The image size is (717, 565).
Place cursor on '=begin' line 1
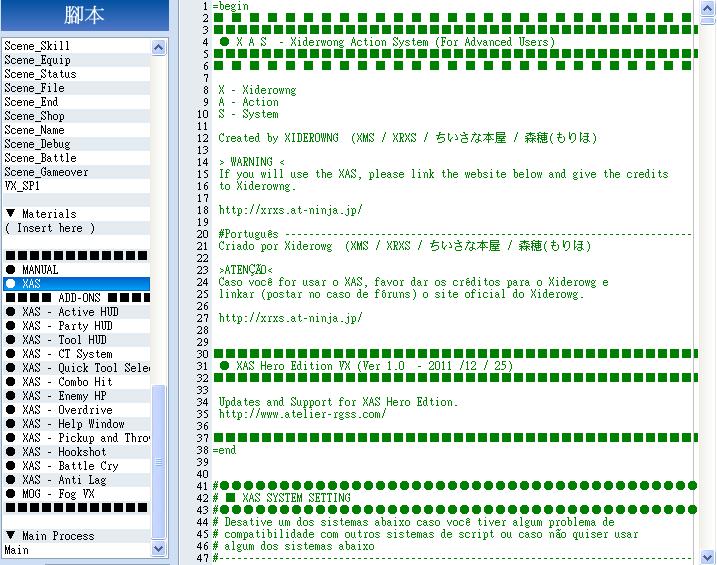click(230, 6)
